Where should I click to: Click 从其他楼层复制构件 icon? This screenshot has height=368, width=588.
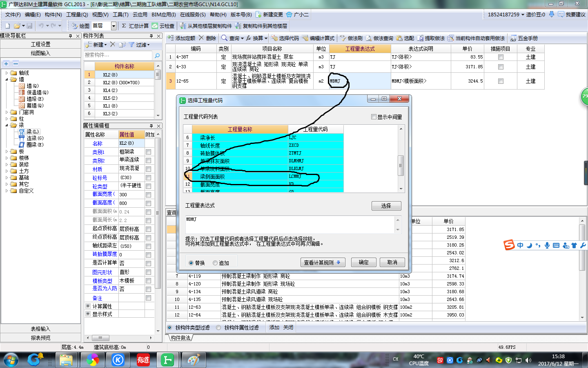pyautogui.click(x=183, y=26)
